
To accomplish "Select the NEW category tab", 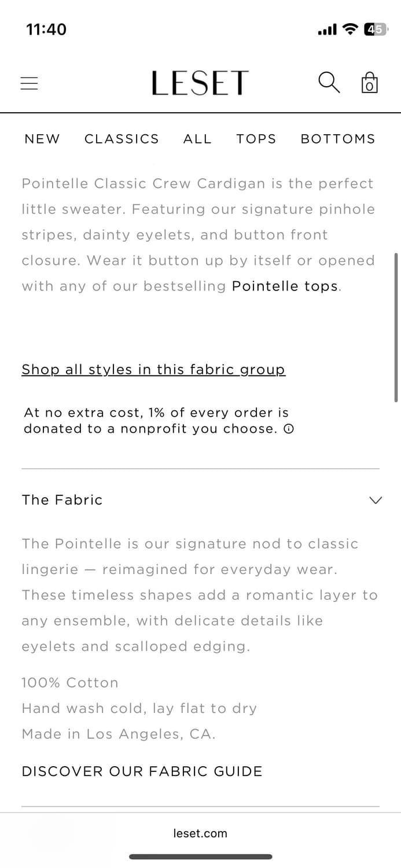I will pos(42,139).
